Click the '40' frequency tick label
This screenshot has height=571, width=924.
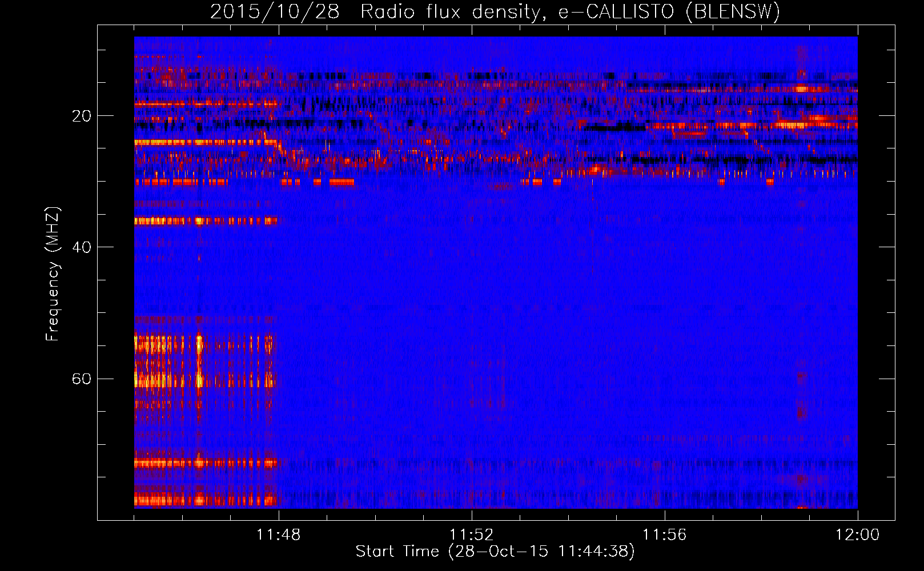[x=82, y=247]
